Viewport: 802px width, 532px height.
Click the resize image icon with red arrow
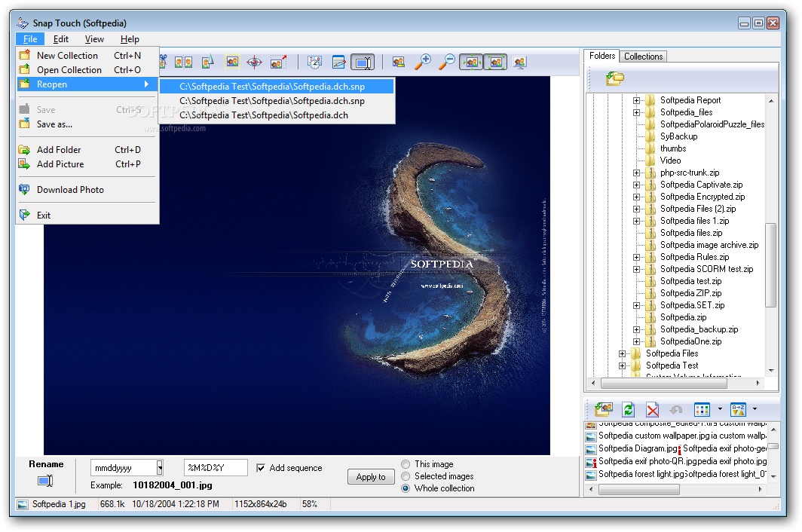278,63
